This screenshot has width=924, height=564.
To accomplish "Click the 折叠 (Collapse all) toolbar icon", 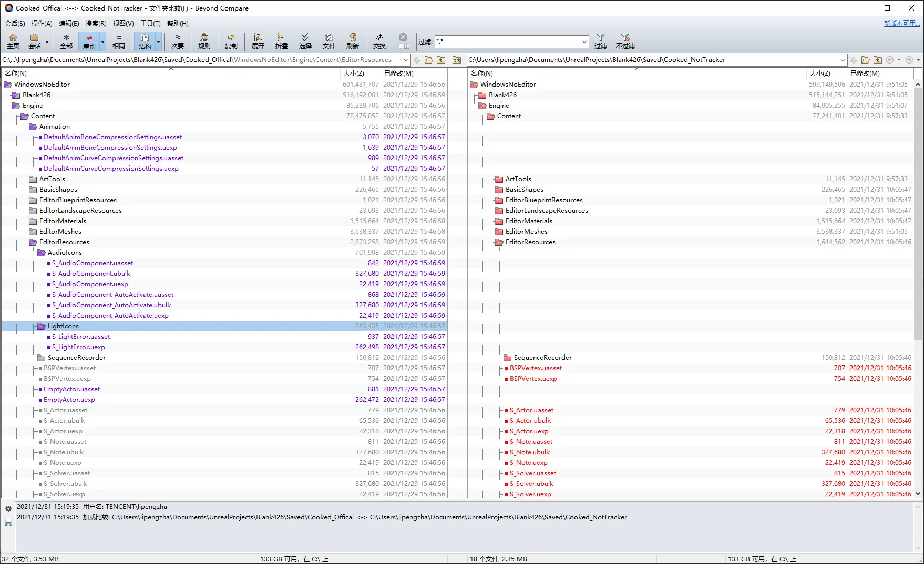I will pyautogui.click(x=281, y=41).
